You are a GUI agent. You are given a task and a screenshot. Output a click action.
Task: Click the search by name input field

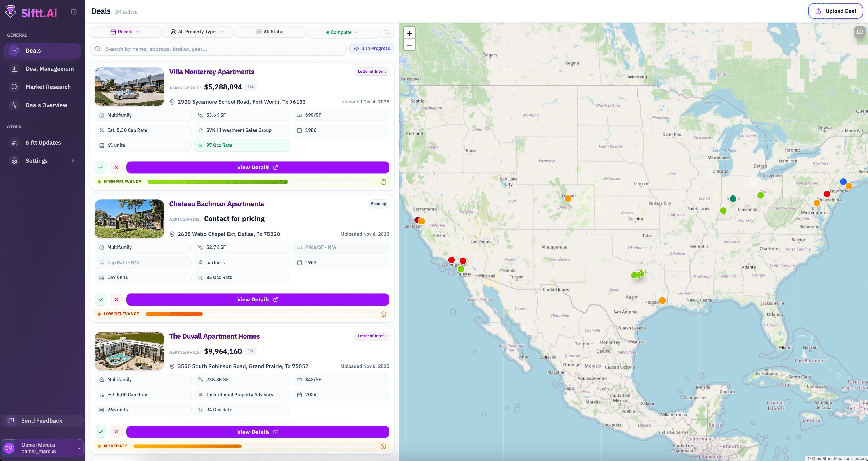(x=218, y=49)
